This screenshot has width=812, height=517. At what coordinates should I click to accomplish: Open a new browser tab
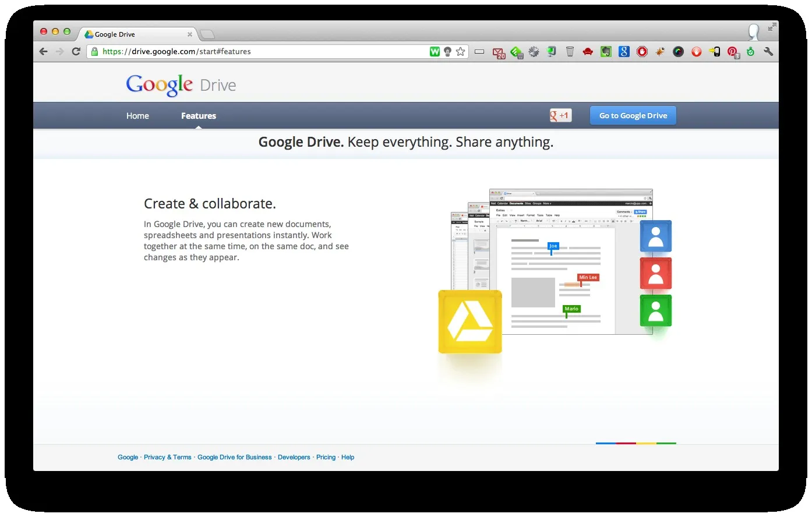pos(207,34)
